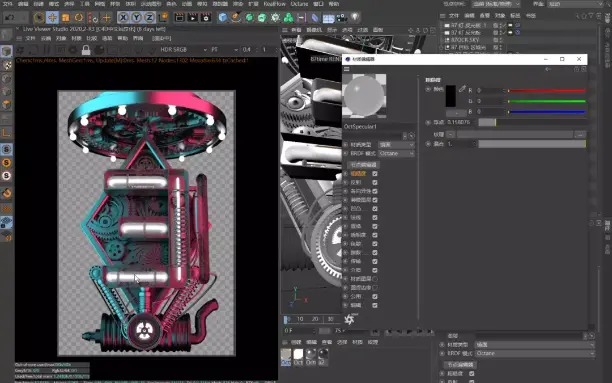Add a Cube primitive from the toolbar
The image size is (612, 383).
(222, 18)
